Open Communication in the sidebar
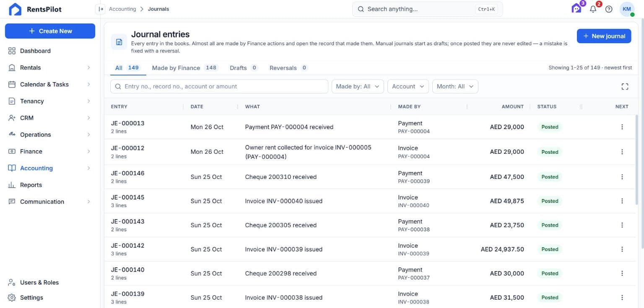 point(50,202)
